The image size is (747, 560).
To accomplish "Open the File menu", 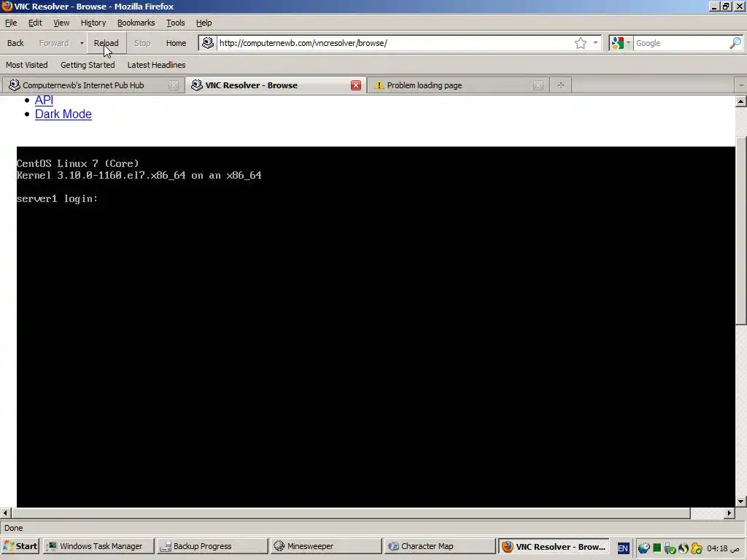I will tap(11, 23).
